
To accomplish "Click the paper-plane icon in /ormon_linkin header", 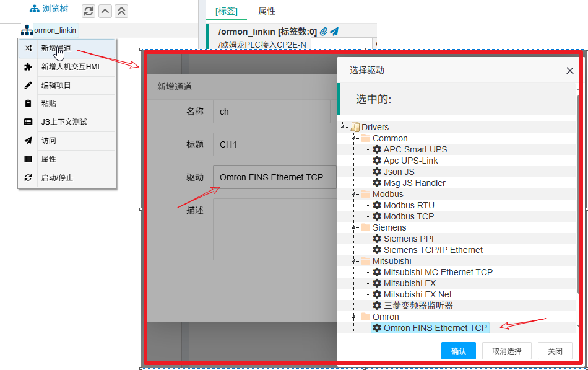I will pos(334,32).
